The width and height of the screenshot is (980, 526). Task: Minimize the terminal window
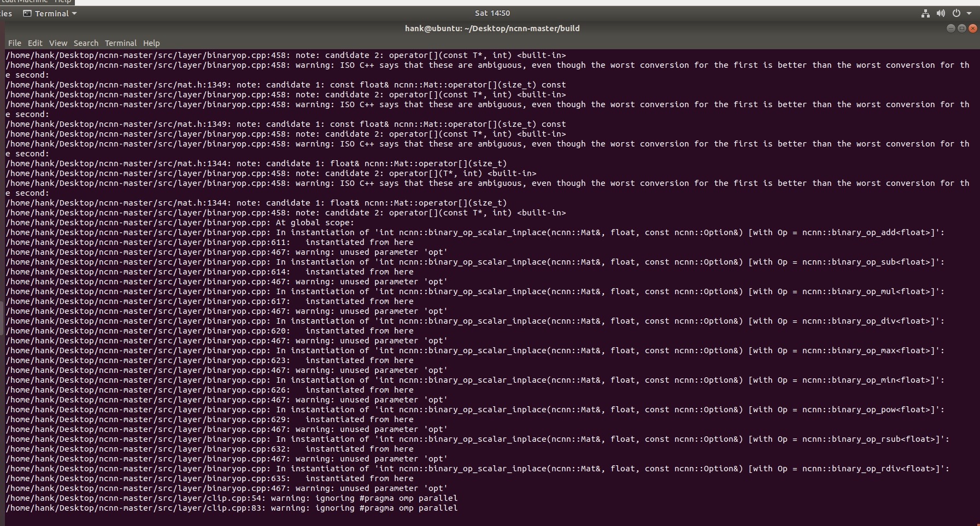(950, 28)
